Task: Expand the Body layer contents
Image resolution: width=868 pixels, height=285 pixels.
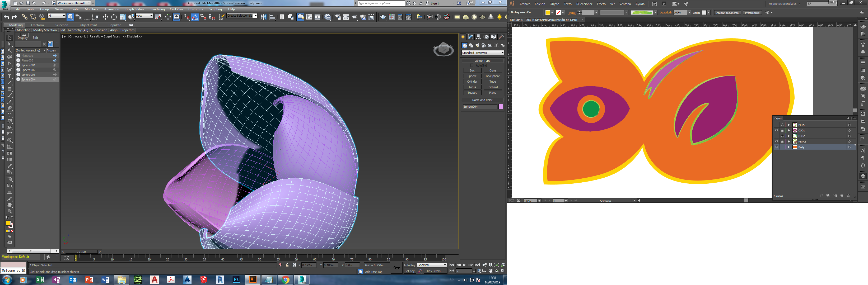Action: click(789, 147)
